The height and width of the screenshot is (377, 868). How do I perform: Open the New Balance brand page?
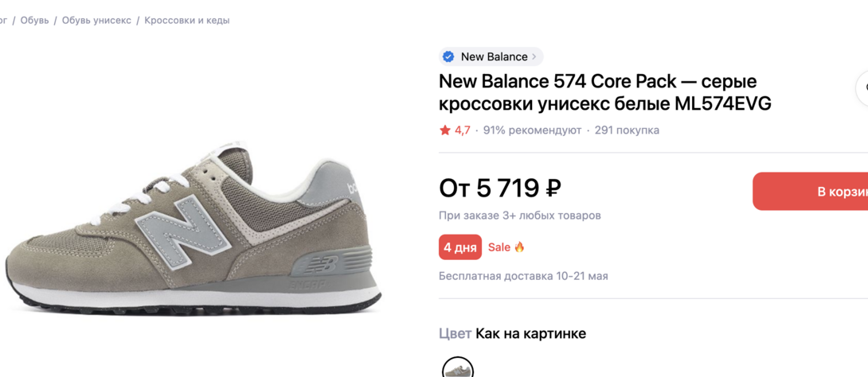click(x=494, y=56)
